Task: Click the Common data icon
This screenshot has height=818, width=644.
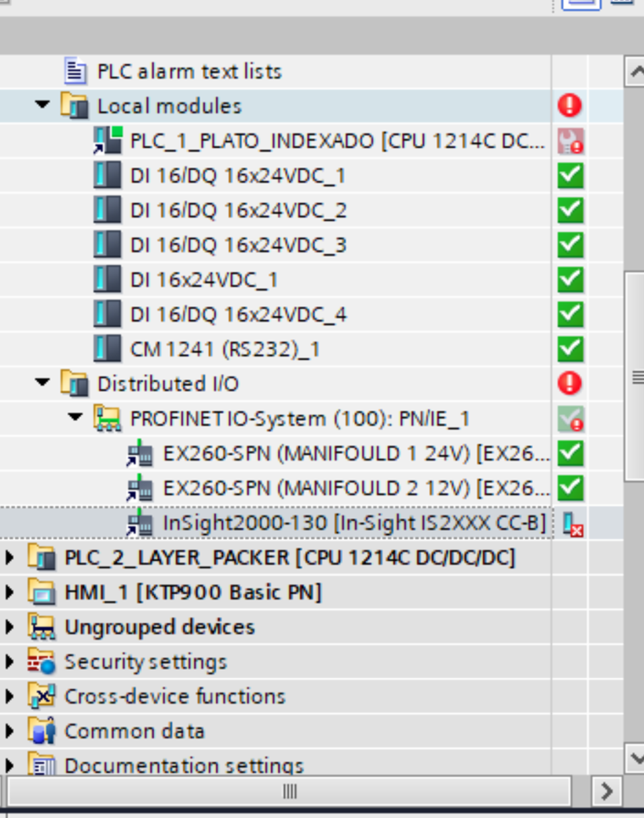Action: click(x=42, y=731)
